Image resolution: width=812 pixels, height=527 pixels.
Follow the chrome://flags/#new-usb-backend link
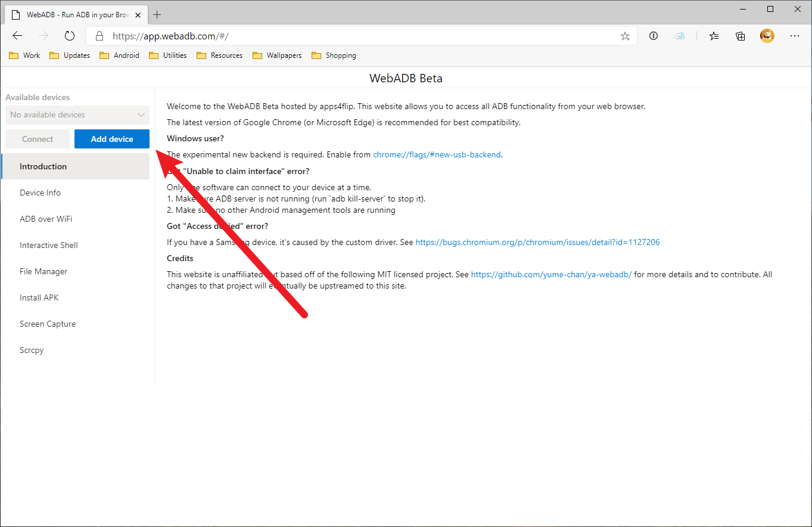437,154
